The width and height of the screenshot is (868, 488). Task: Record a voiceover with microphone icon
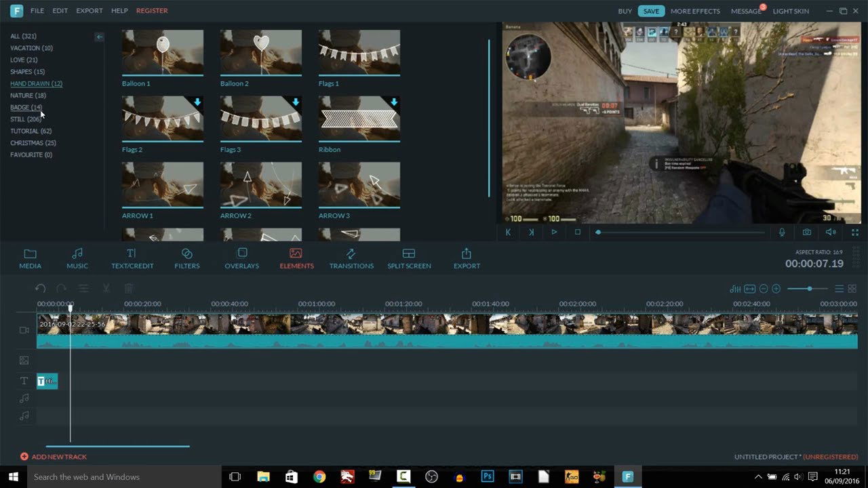(x=782, y=232)
